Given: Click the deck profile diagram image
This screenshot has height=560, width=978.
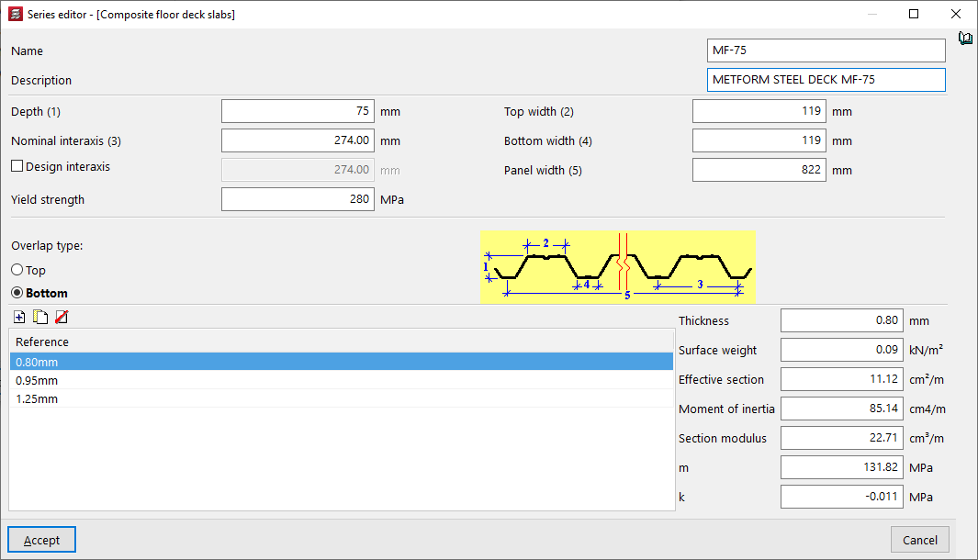Looking at the screenshot, I should click(618, 267).
